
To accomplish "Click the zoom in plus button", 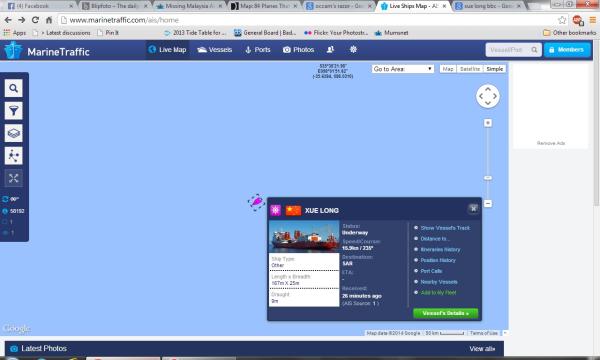I will click(x=488, y=123).
